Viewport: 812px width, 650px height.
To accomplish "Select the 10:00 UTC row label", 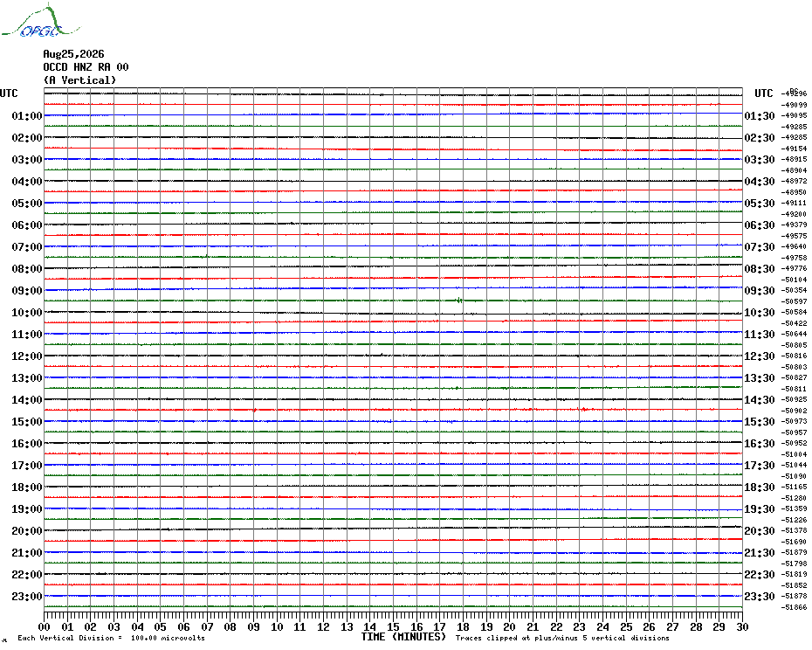I will coord(27,313).
